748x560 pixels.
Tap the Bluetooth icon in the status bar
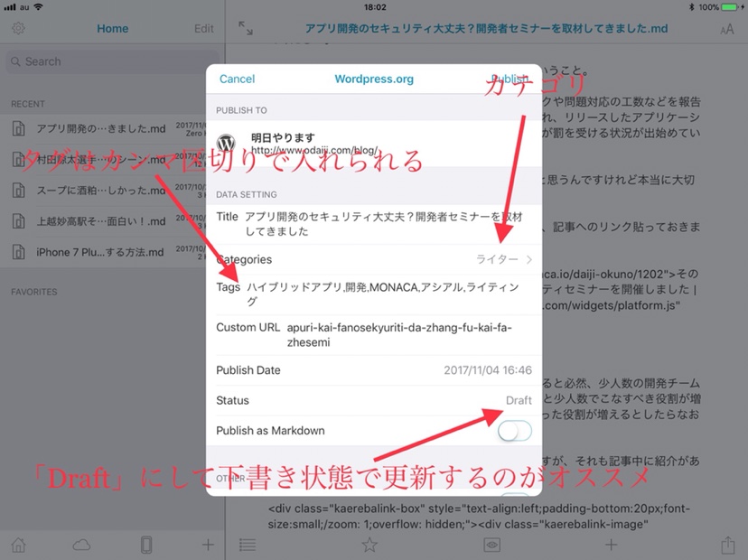[691, 7]
